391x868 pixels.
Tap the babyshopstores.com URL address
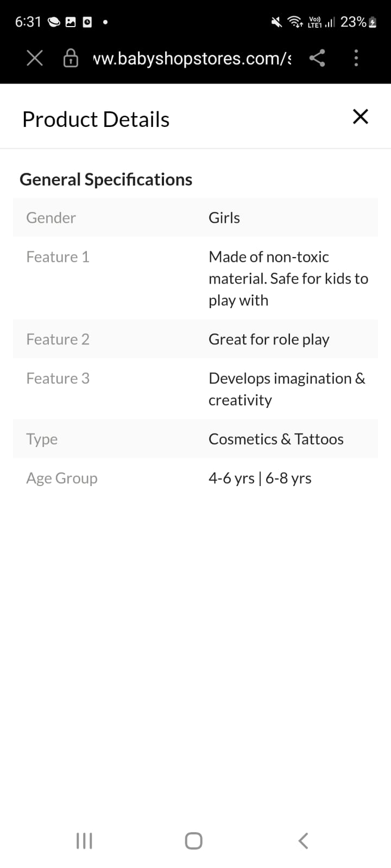tap(192, 58)
